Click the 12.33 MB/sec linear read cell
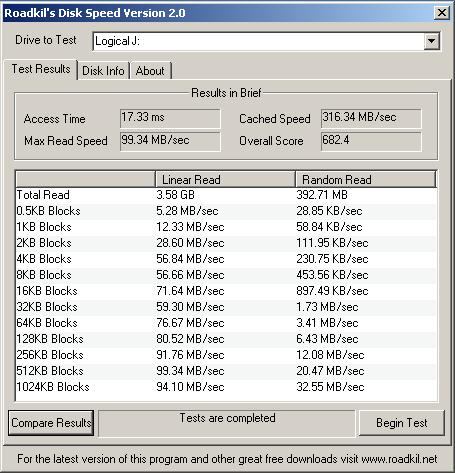 (190, 227)
